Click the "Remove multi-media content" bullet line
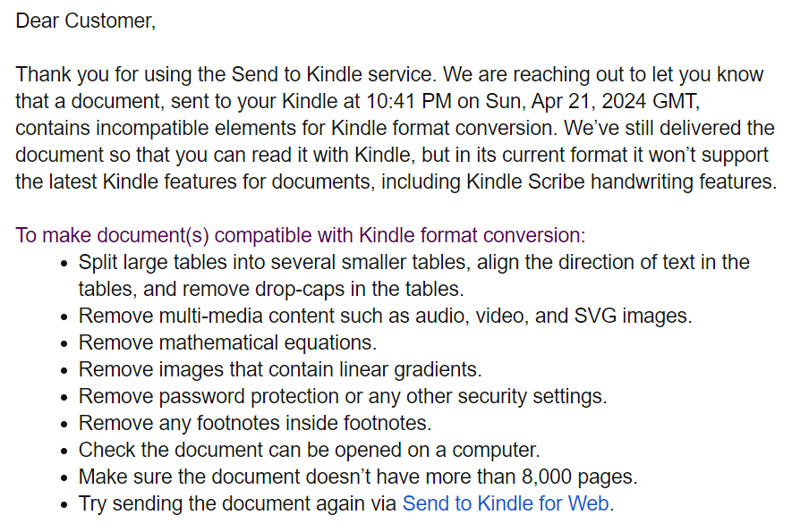Image resolution: width=809 pixels, height=532 pixels. tap(385, 316)
